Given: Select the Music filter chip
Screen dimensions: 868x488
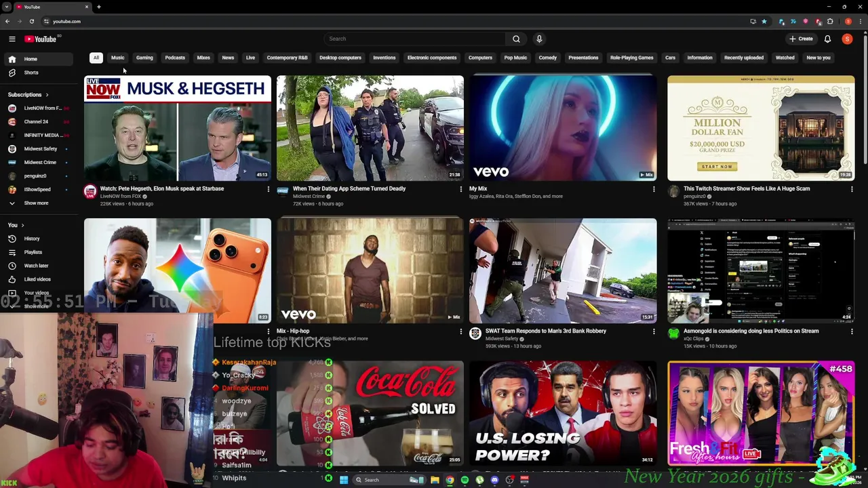Looking at the screenshot, I should pos(118,58).
